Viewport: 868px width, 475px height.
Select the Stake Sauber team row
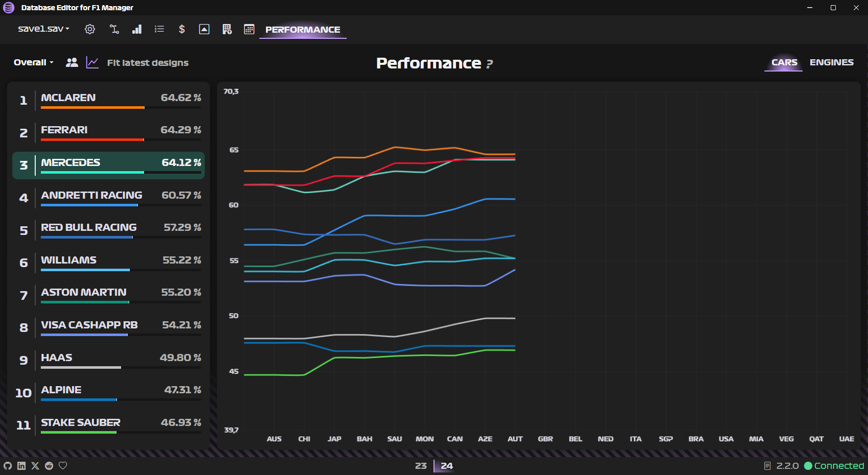click(109, 425)
